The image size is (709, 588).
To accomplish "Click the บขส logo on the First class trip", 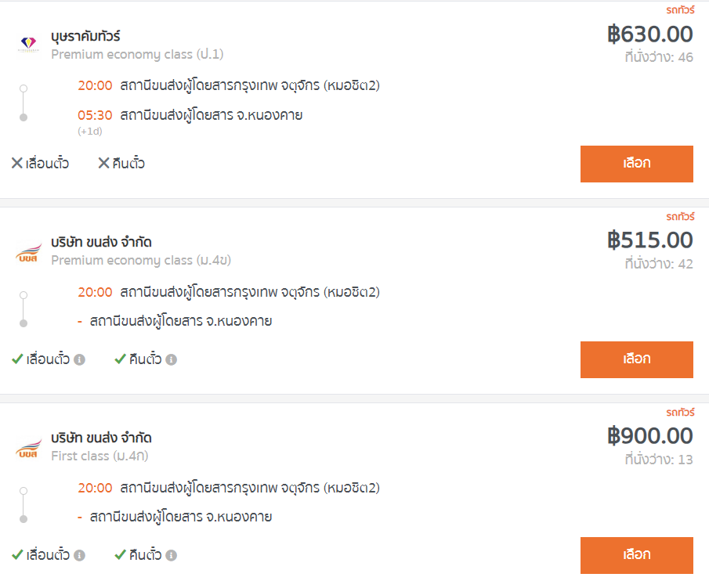I will [x=28, y=449].
